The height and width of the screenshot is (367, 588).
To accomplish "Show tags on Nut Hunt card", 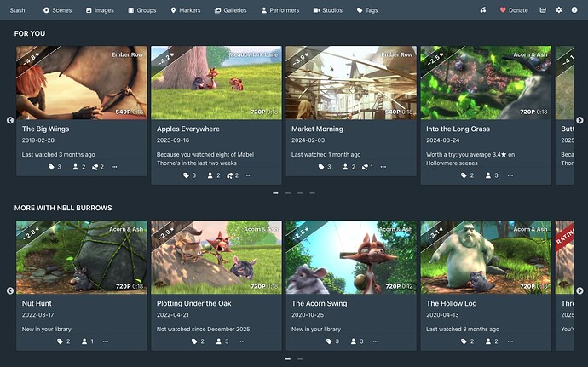I will pos(63,341).
